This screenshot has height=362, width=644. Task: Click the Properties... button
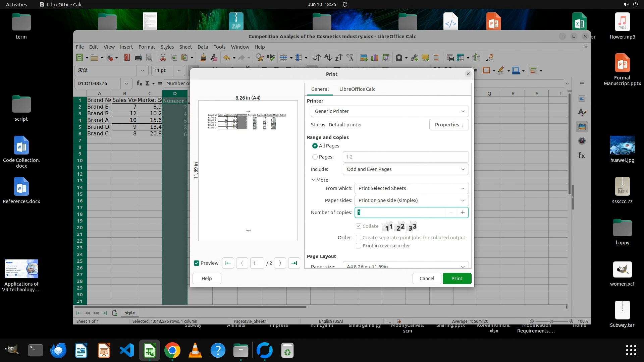click(448, 125)
